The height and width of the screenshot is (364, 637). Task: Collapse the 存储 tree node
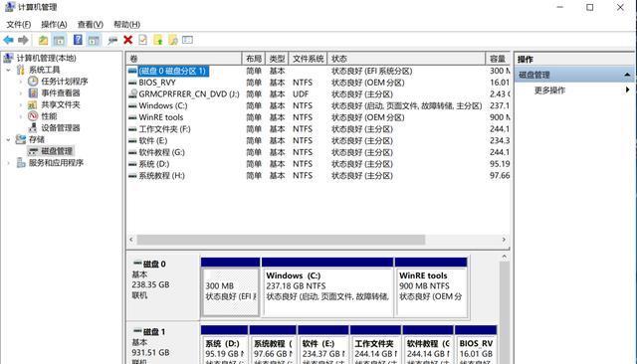9,139
